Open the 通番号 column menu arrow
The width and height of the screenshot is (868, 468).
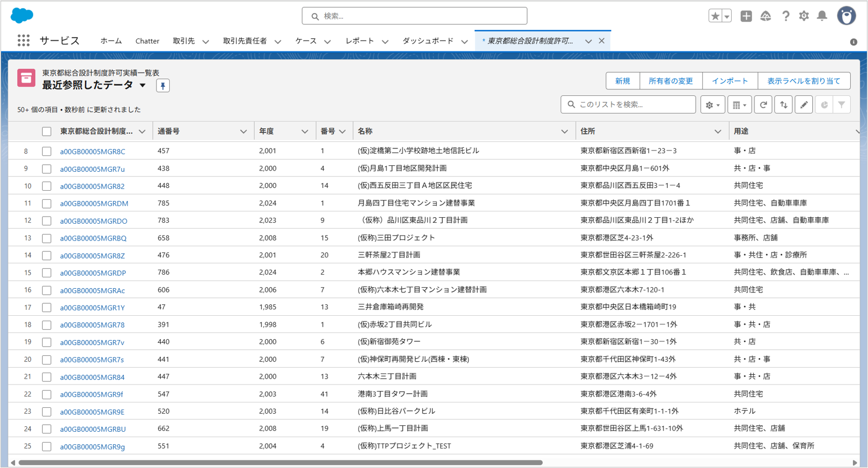click(244, 132)
